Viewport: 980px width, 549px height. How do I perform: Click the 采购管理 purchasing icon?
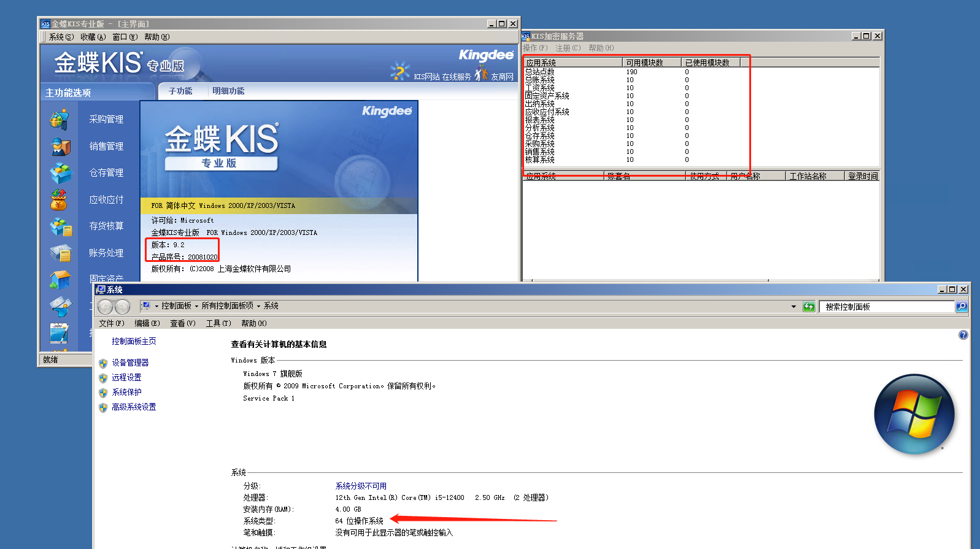[60, 120]
